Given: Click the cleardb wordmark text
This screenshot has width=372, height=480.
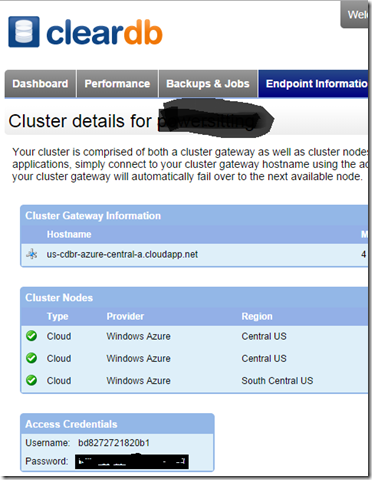Looking at the screenshot, I should (x=104, y=32).
